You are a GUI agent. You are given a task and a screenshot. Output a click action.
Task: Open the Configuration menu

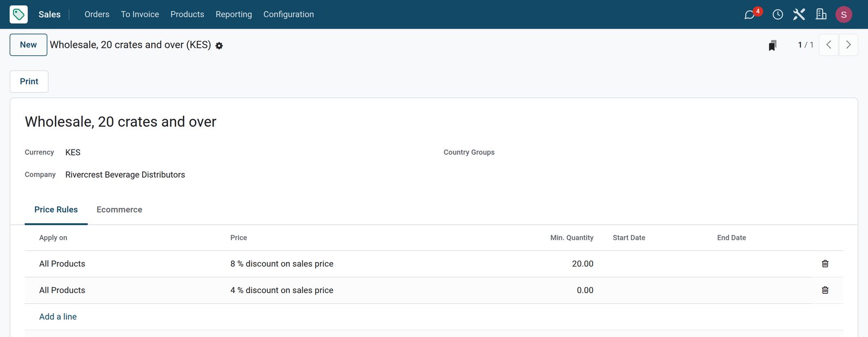(x=289, y=15)
